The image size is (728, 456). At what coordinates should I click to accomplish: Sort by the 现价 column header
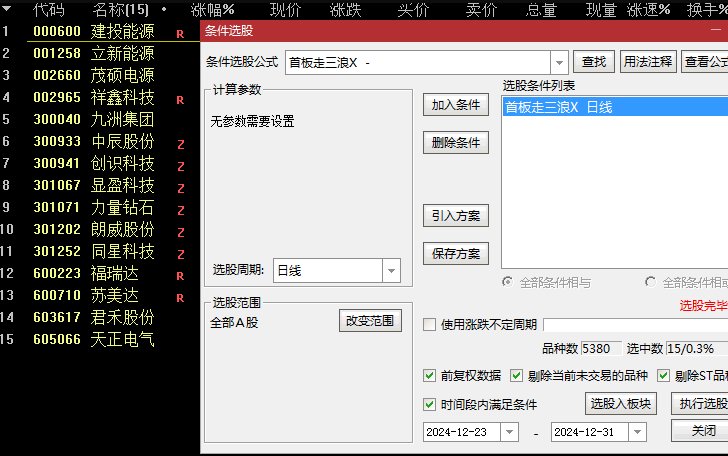286,10
